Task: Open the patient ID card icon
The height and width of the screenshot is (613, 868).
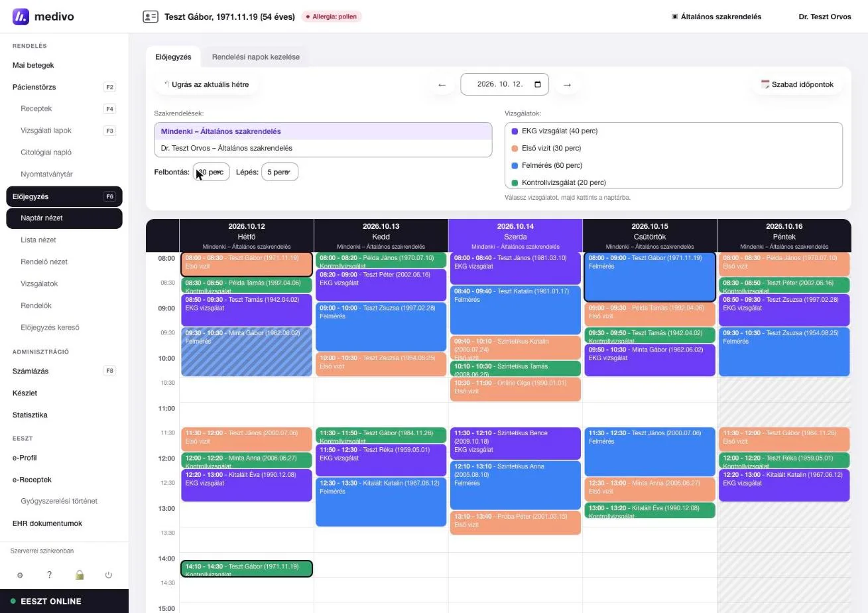Action: click(151, 17)
